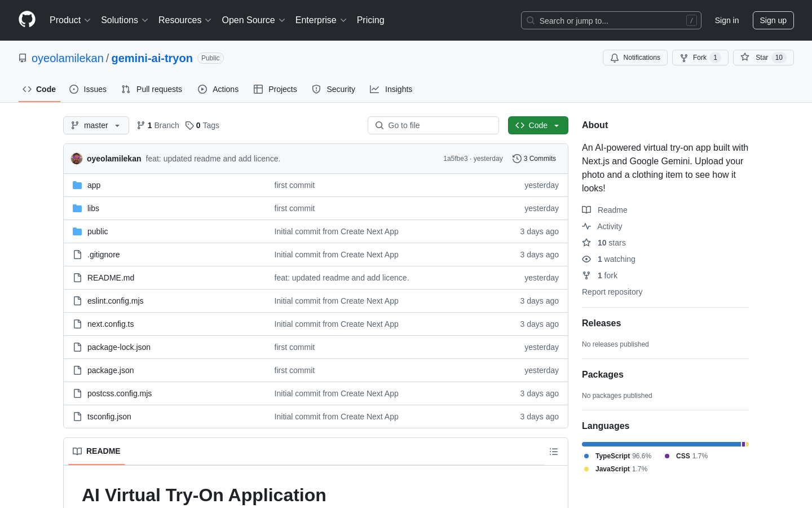
Task: Click Report repository link
Action: pos(612,292)
